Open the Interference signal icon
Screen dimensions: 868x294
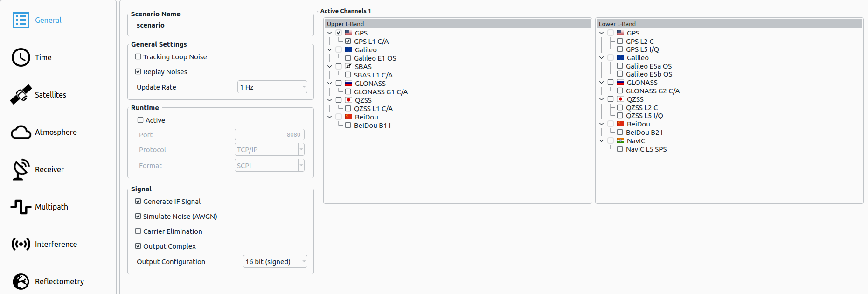pos(21,244)
